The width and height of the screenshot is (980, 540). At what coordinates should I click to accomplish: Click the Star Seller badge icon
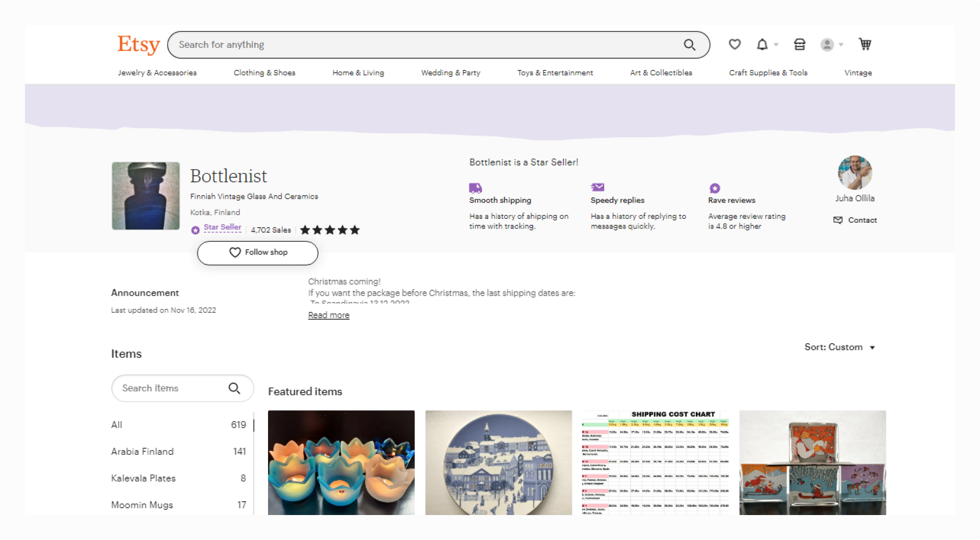[x=195, y=230]
